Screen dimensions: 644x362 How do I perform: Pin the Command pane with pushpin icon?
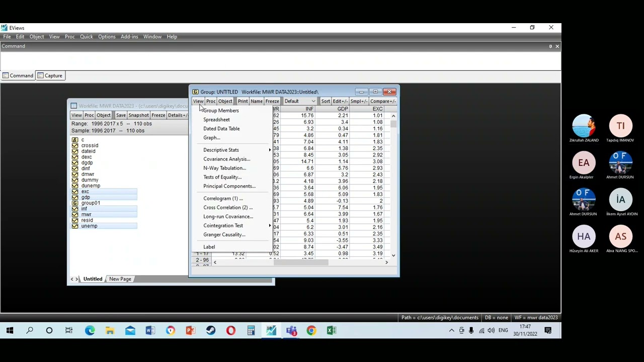pos(550,46)
